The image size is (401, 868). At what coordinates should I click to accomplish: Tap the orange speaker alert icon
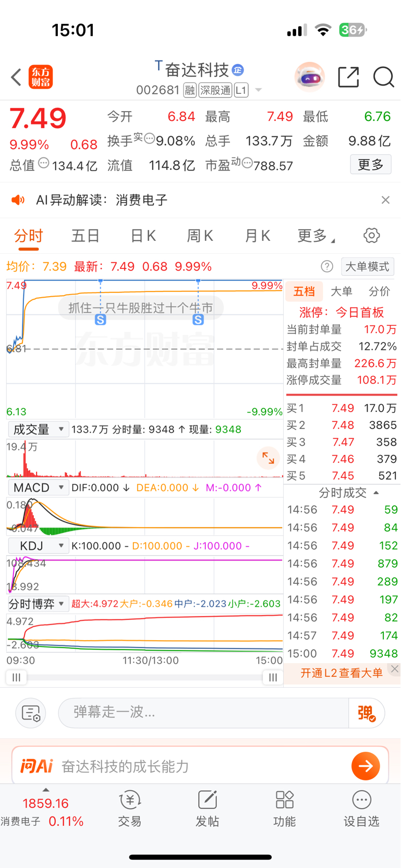pos(18,200)
